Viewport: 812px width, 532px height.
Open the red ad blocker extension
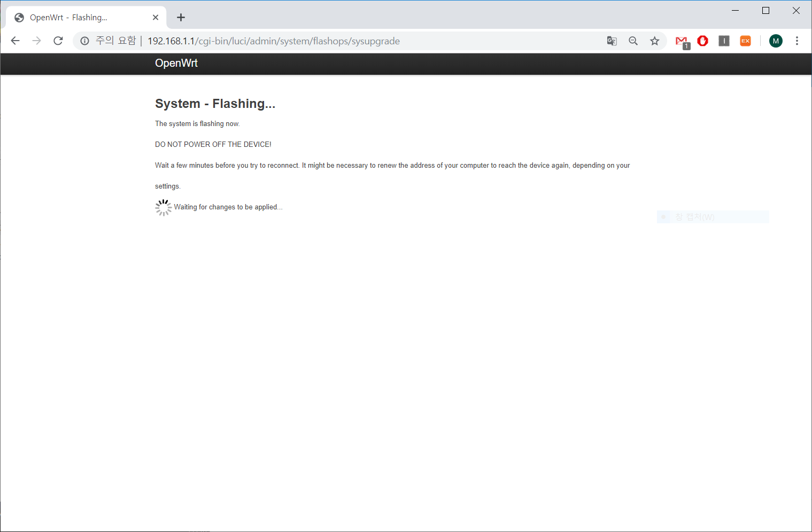click(x=703, y=41)
